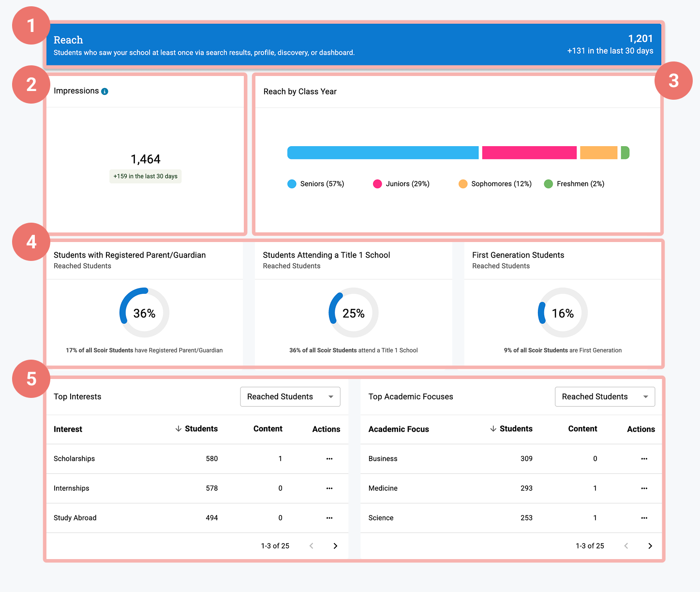700x592 pixels.
Task: Sort Academic Focuses by Students column
Action: 511,429
